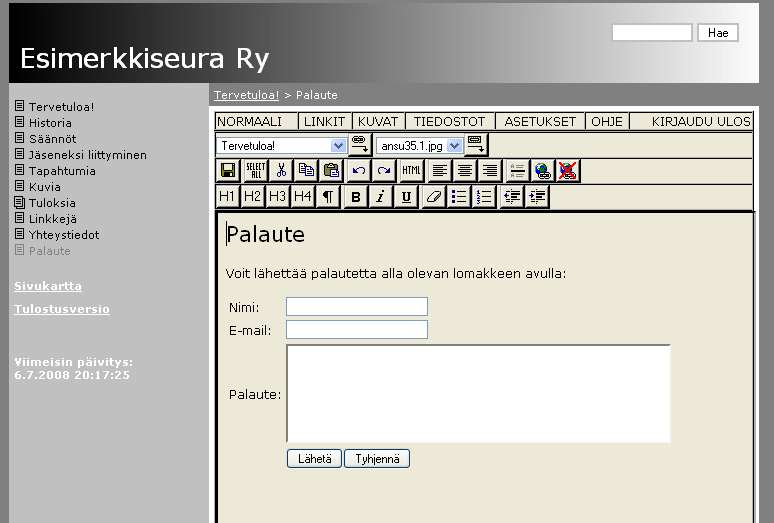774x523 pixels.
Task: Click the Cut scissors icon
Action: [x=281, y=171]
